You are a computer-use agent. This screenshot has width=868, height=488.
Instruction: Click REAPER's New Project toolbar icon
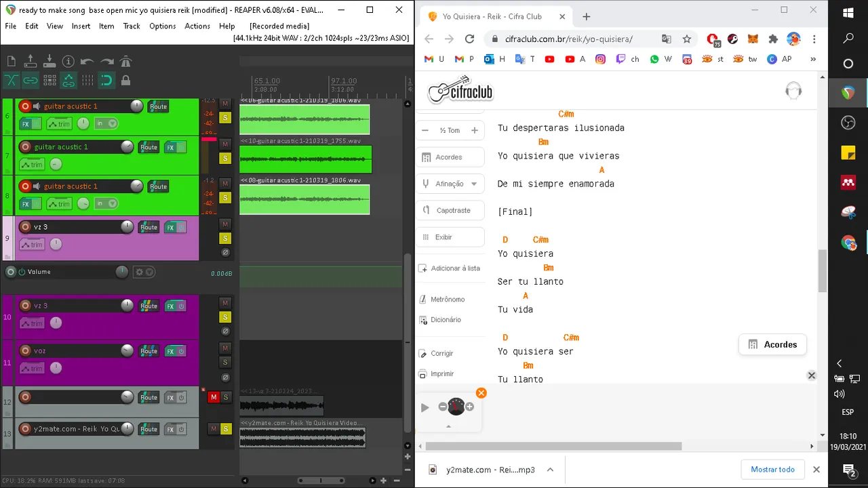(x=12, y=62)
